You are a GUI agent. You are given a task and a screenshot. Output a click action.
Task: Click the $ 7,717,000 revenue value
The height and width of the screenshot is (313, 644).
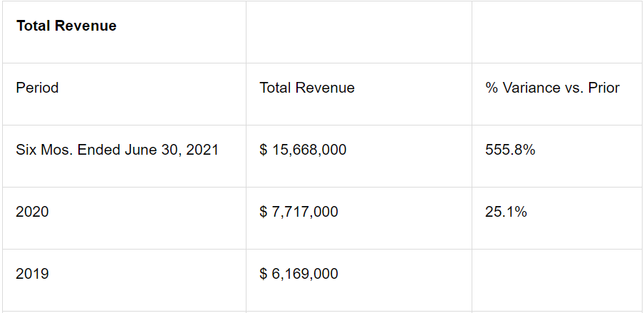298,212
